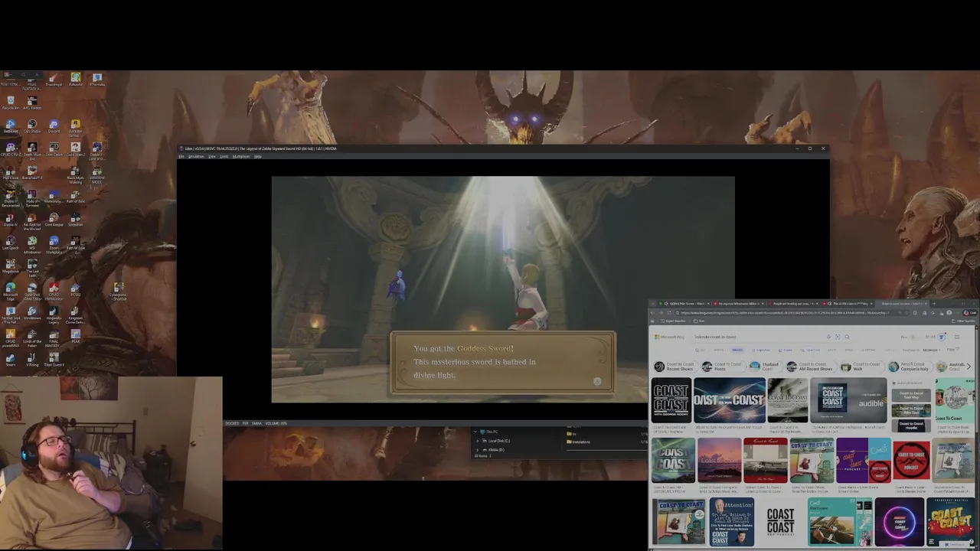Select the SpeedFan desktop icon
The width and height of the screenshot is (980, 551).
pyautogui.click(x=76, y=220)
